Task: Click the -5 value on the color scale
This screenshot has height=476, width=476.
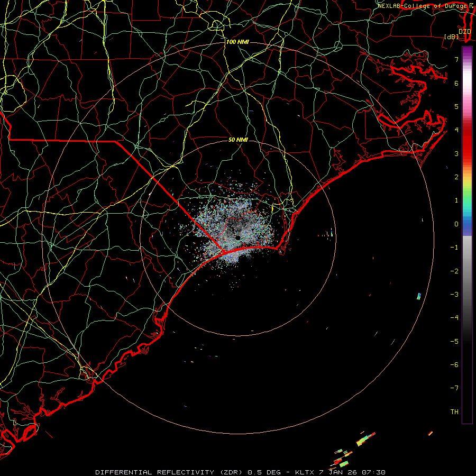Action: pos(454,341)
